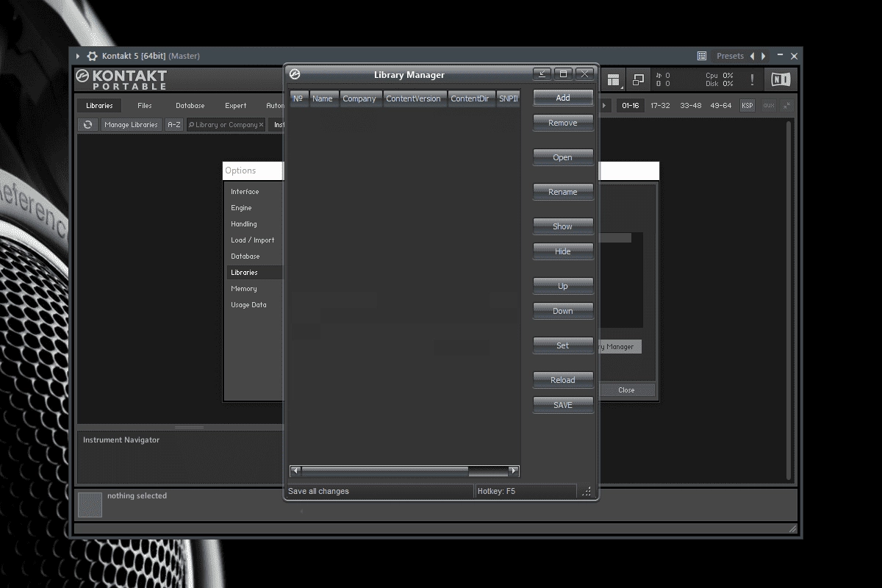Click the Manage Libraries button
Screen dimensions: 882x588
[131, 125]
